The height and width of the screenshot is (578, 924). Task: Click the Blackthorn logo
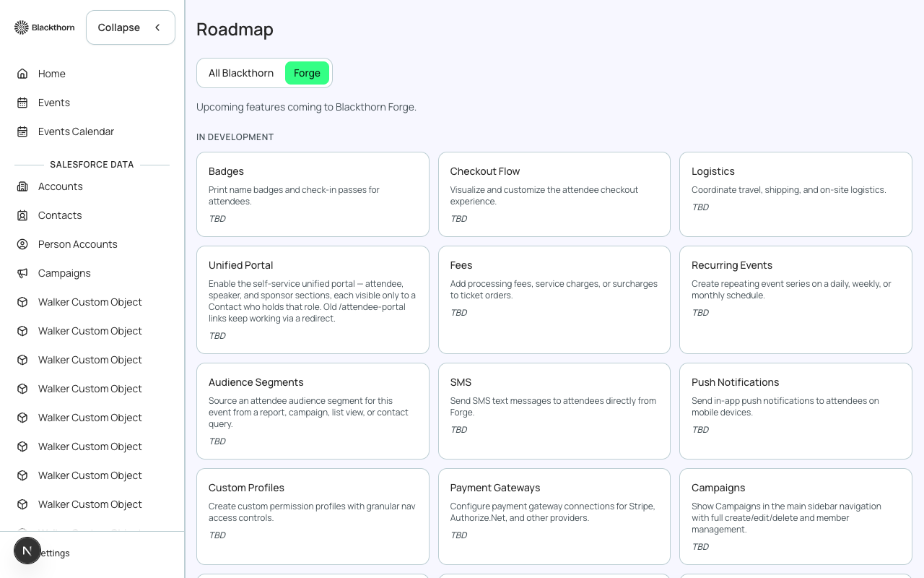[44, 27]
